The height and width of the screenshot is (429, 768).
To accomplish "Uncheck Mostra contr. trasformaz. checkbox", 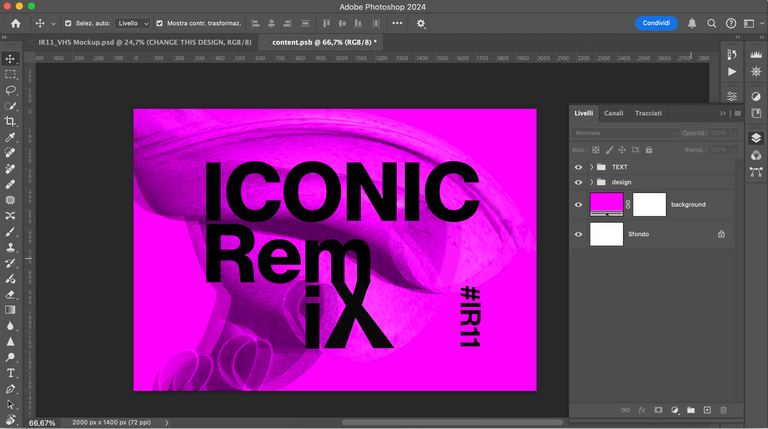I will [160, 23].
